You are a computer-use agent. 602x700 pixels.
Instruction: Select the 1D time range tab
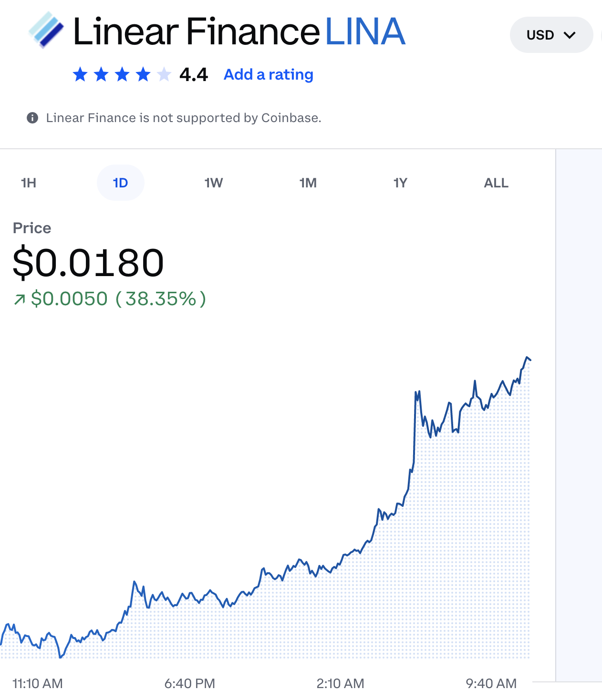click(121, 183)
